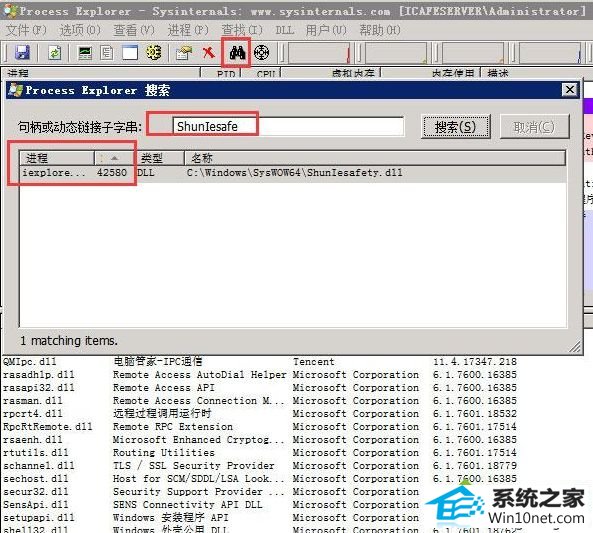Select the RpcRtRemote.dll row
This screenshot has width=593, height=533.
[x=259, y=426]
